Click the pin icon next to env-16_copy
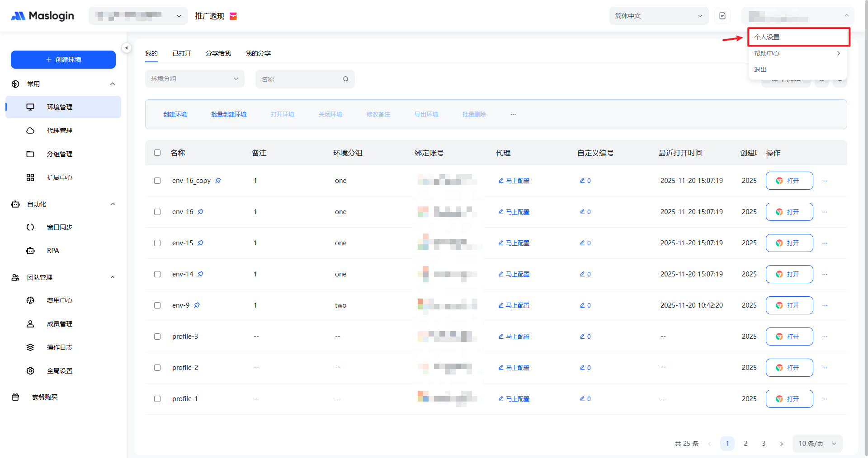This screenshot has width=868, height=458. click(x=218, y=181)
